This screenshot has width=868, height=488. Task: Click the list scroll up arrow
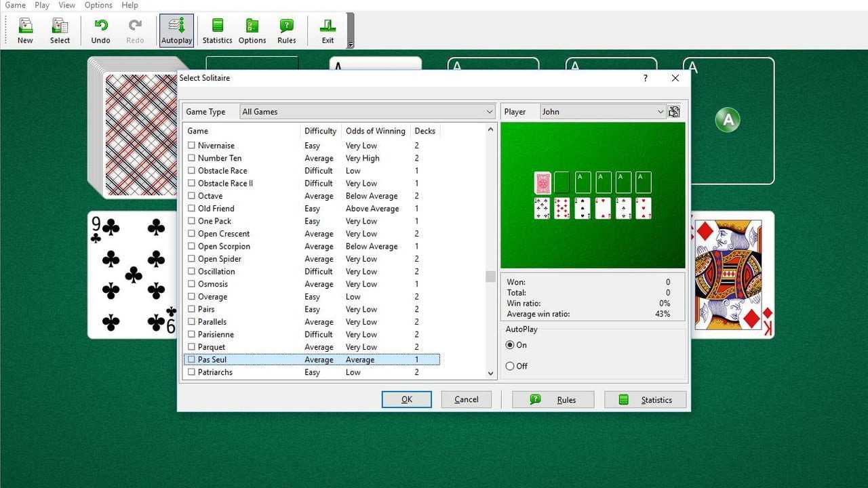491,129
